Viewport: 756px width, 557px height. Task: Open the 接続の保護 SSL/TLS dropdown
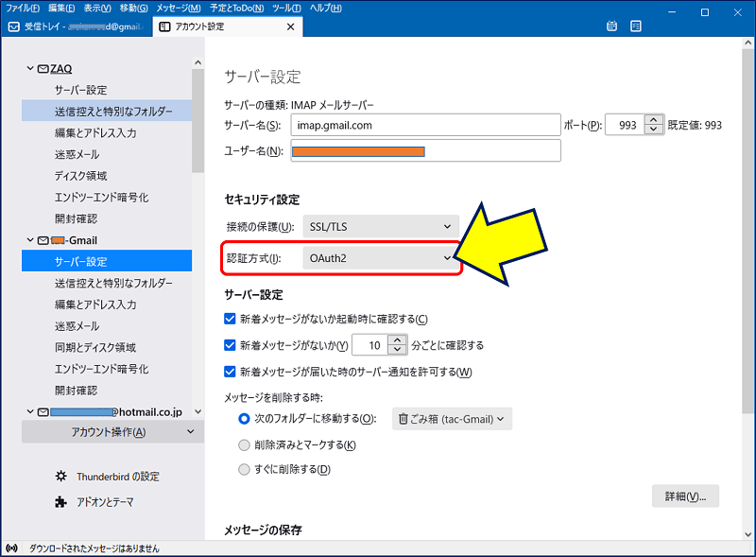[381, 226]
